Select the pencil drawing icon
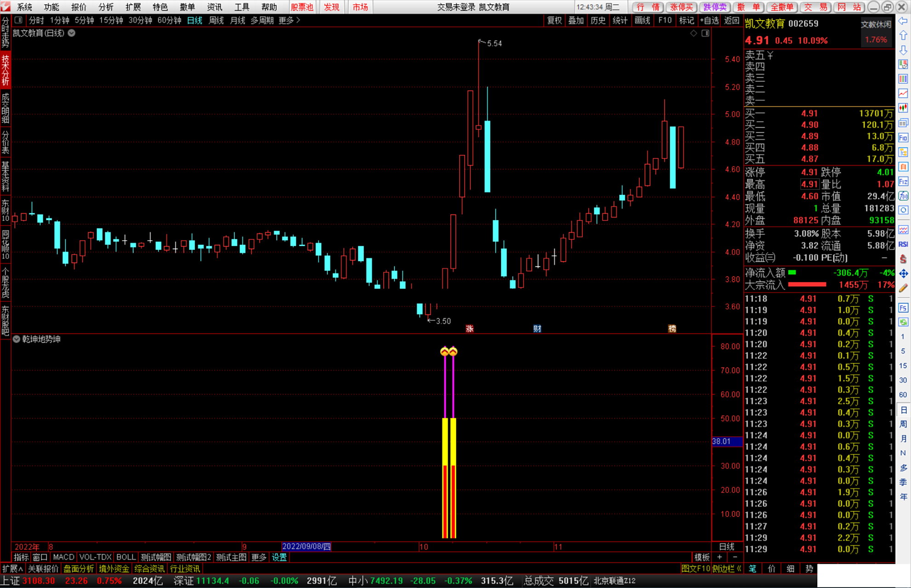911x588 pixels. click(903, 288)
